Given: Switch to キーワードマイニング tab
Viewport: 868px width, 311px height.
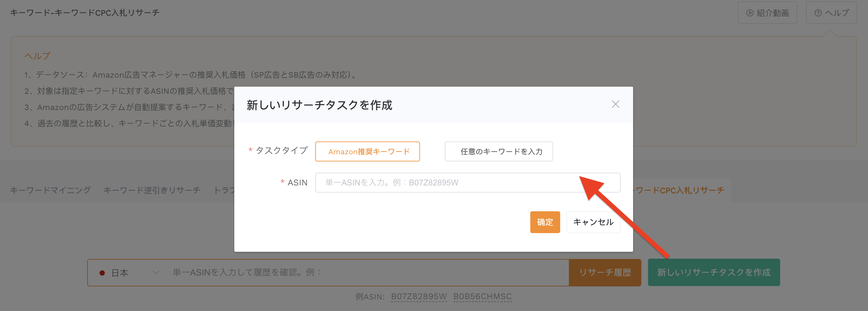Looking at the screenshot, I should 50,190.
